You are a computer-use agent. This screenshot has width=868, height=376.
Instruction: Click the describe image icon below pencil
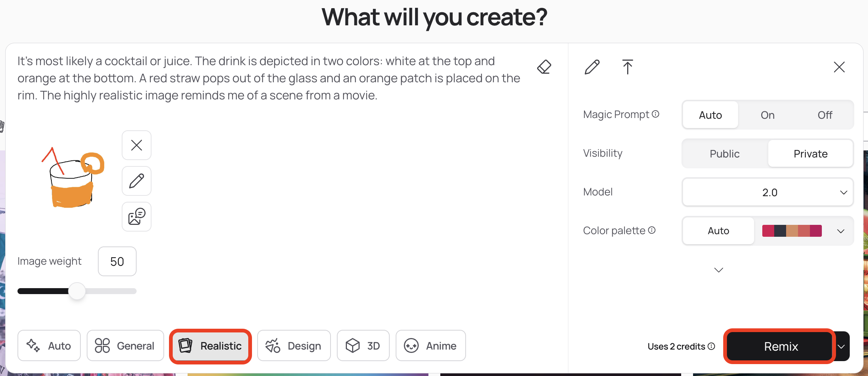tap(137, 217)
